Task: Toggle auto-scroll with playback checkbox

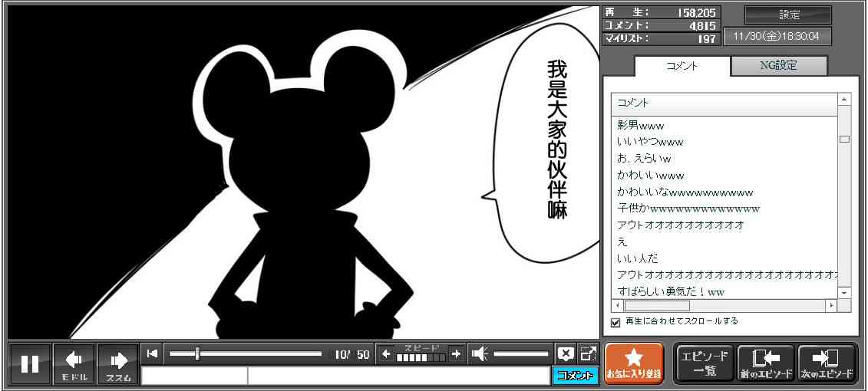Action: [x=615, y=322]
